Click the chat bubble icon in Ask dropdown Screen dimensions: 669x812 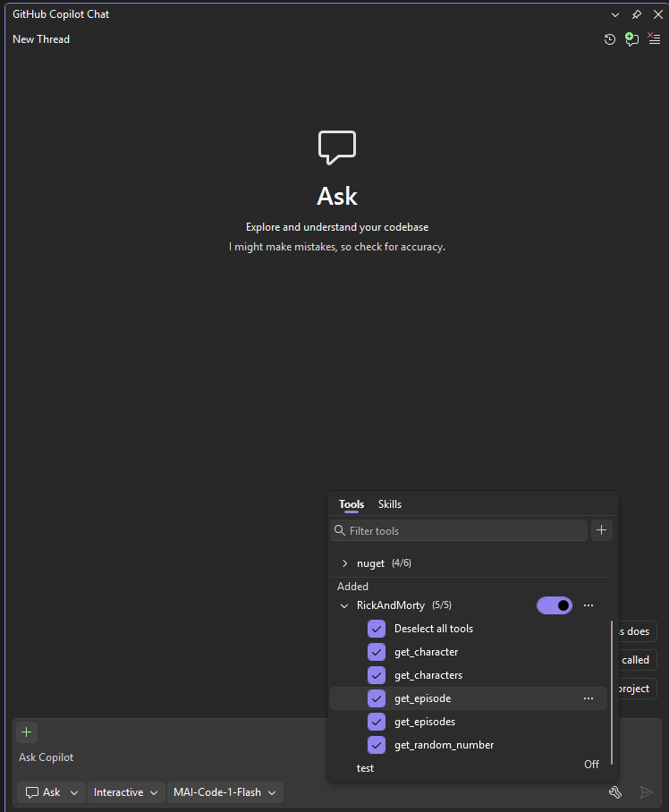32,793
